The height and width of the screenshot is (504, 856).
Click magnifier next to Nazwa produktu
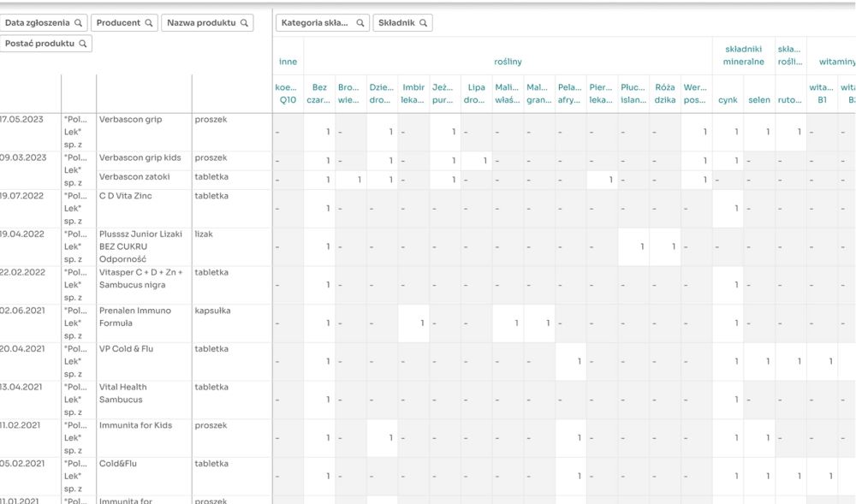click(244, 23)
